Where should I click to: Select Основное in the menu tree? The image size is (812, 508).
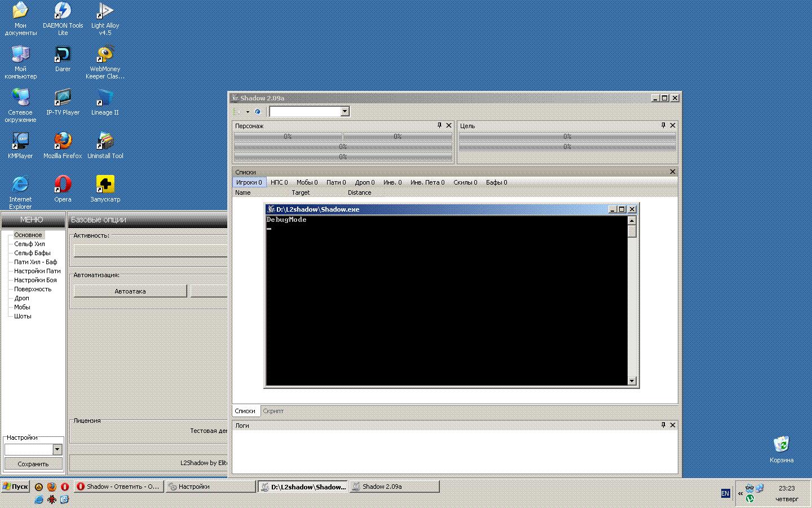click(x=28, y=235)
